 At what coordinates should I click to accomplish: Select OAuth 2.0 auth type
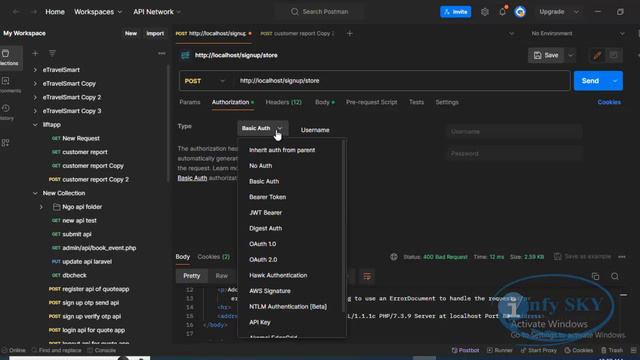click(263, 260)
